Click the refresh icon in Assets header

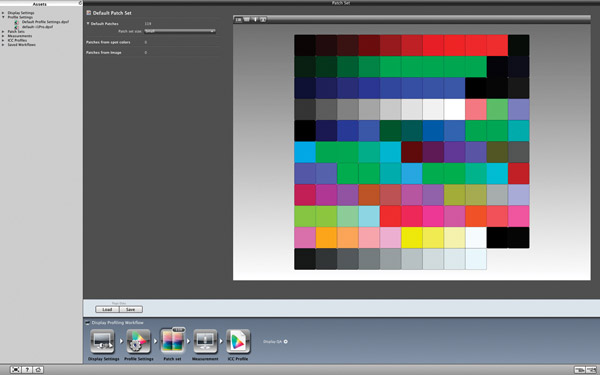point(80,3)
